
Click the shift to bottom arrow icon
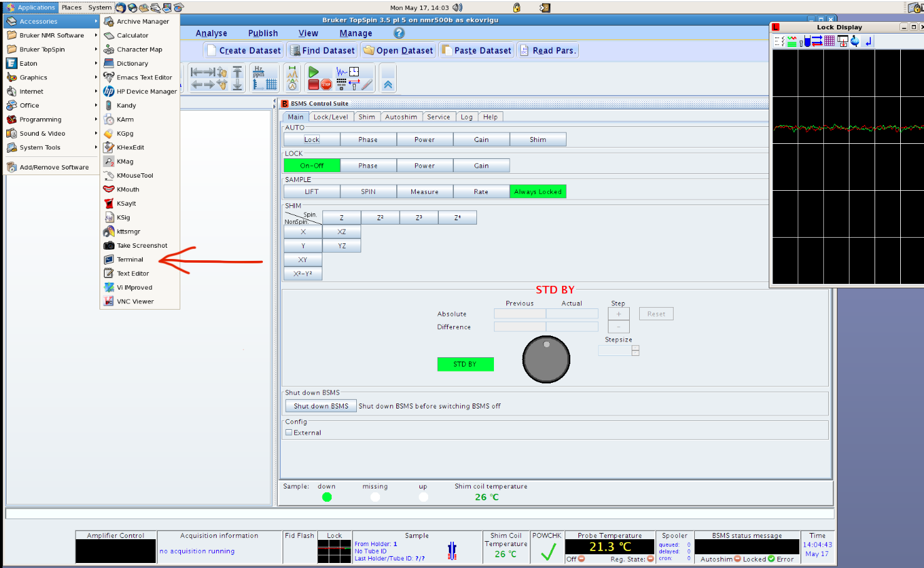pyautogui.click(x=237, y=84)
